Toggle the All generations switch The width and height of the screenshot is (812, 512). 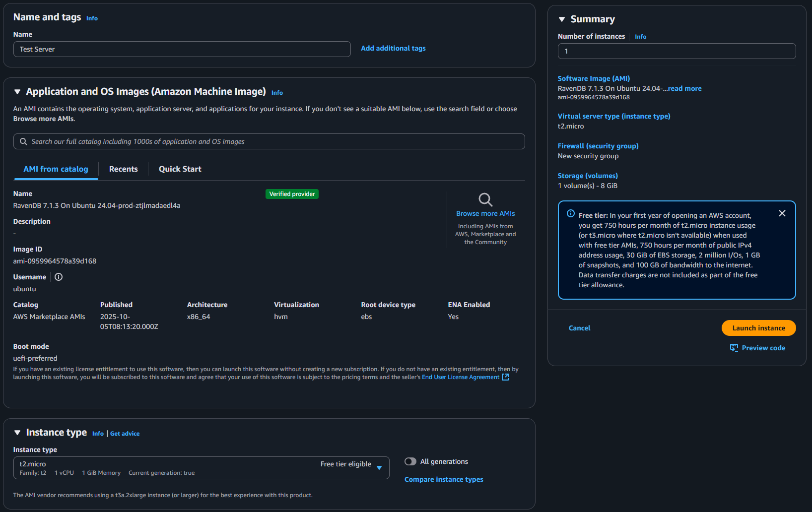click(410, 461)
